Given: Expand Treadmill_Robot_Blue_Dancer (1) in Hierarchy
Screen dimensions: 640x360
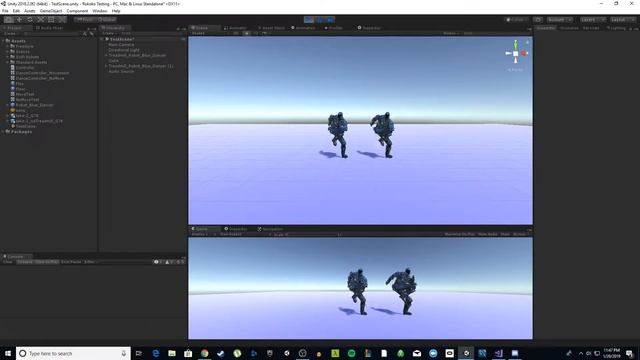Looking at the screenshot, I should pos(106,66).
